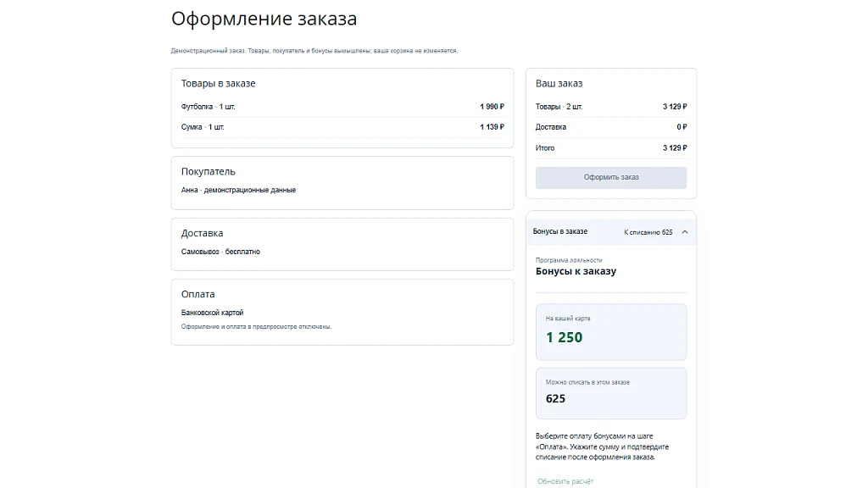
Task: Click the Программа лояльности caption
Action: (569, 260)
